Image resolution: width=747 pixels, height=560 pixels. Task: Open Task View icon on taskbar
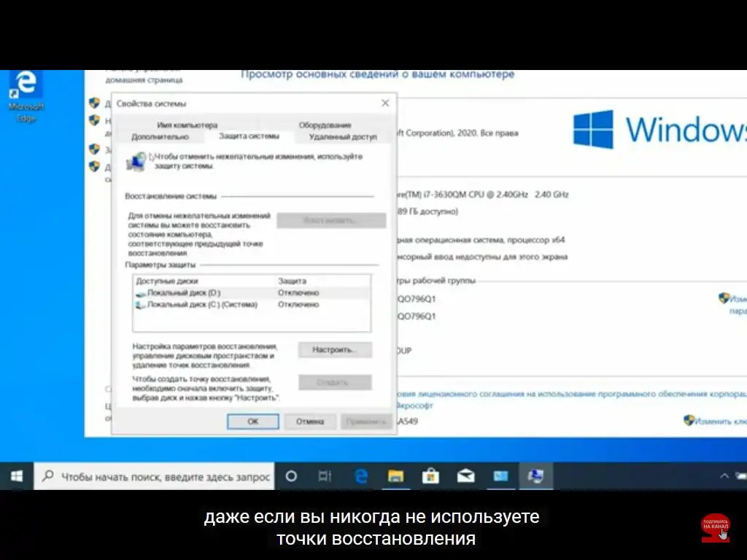pyautogui.click(x=325, y=476)
